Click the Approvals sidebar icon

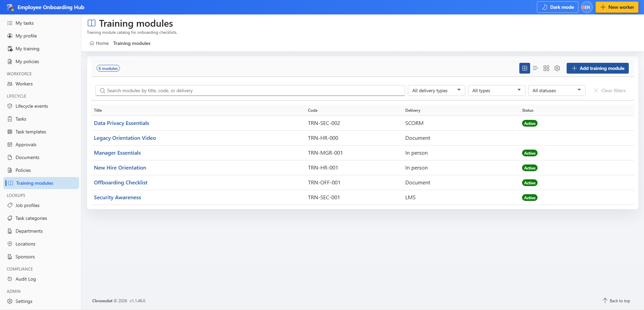(10, 145)
